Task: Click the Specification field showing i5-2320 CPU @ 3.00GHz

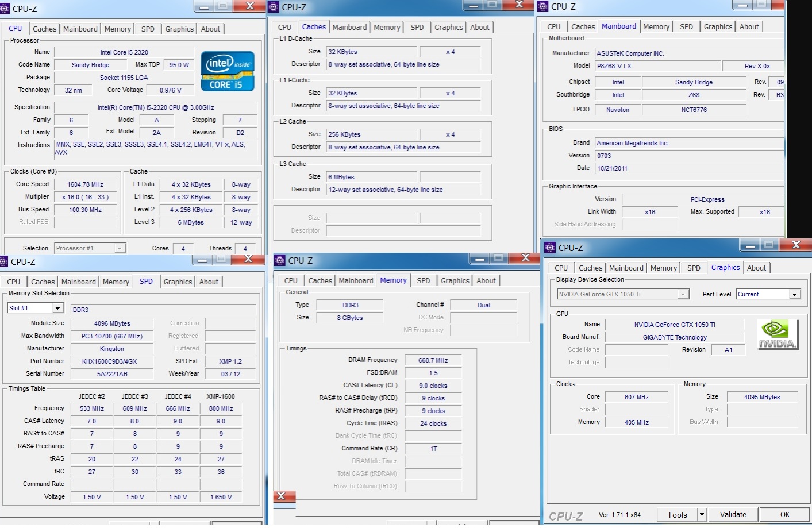Action: click(x=156, y=107)
